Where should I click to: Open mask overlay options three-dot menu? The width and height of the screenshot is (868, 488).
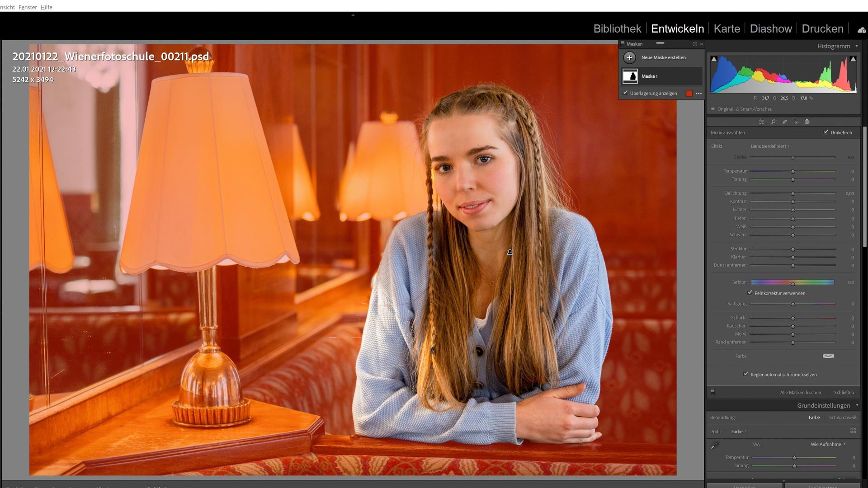(699, 94)
